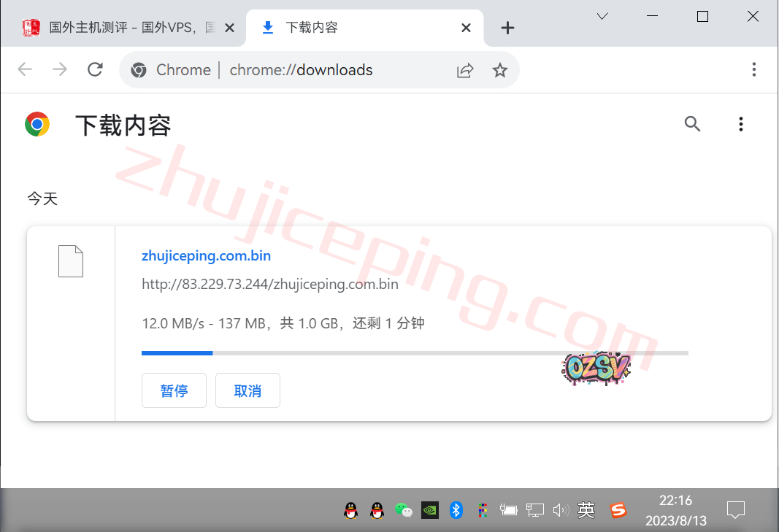Open the downloads page three-dot menu
The height and width of the screenshot is (532, 779).
coord(740,124)
